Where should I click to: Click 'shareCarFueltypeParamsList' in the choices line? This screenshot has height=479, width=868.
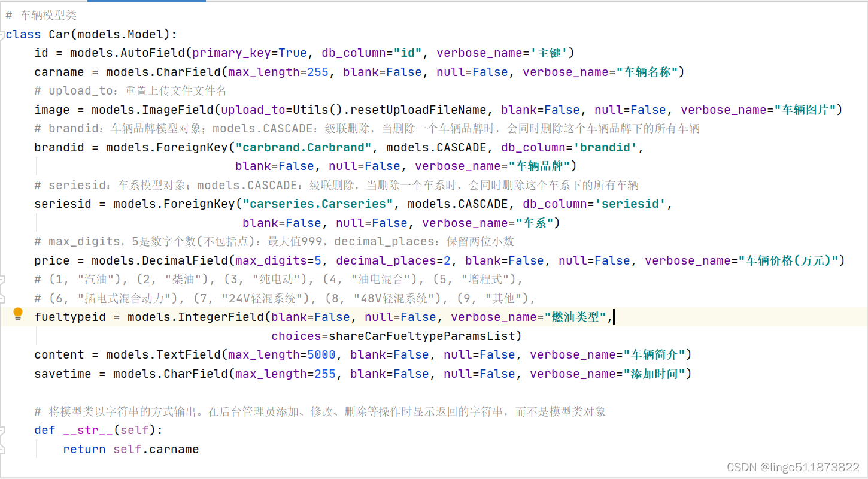point(422,336)
